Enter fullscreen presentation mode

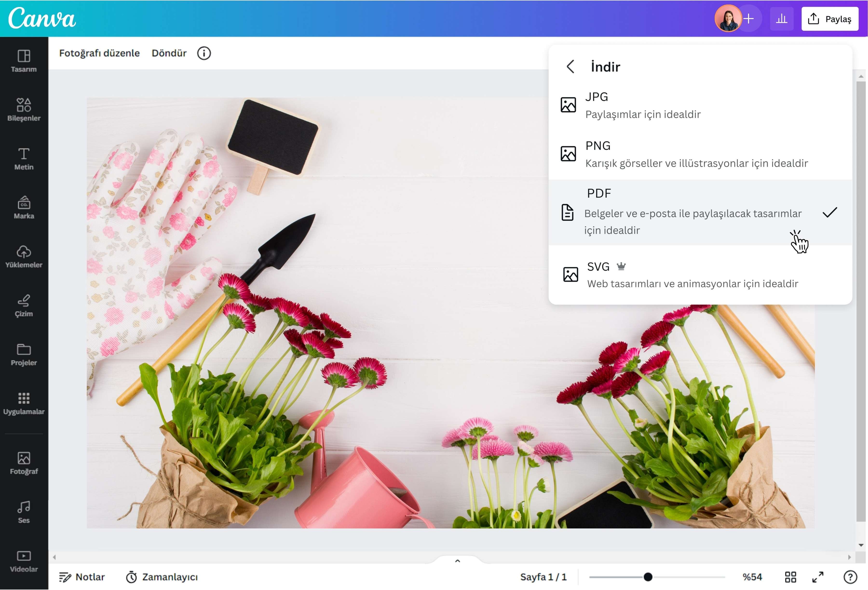click(818, 577)
